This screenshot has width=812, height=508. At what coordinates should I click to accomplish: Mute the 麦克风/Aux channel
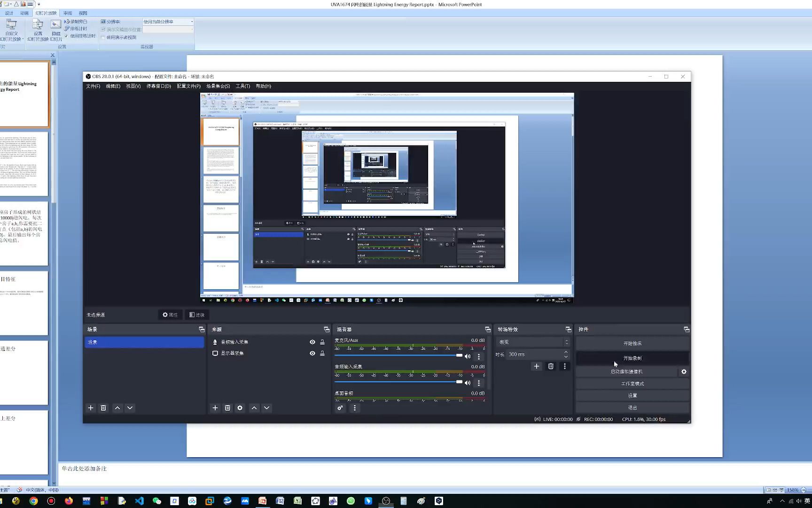[x=468, y=357]
